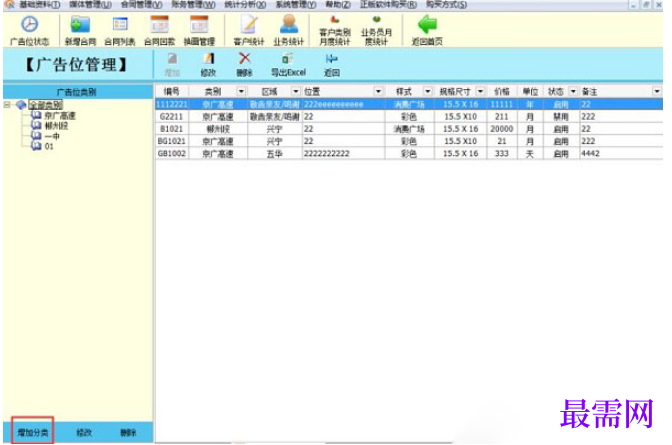Open the 样式 column filter dropdown
672x445 pixels.
(x=428, y=91)
